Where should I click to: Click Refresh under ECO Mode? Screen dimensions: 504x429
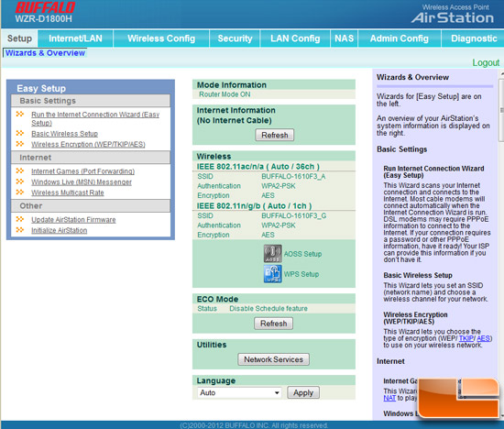pyautogui.click(x=274, y=324)
